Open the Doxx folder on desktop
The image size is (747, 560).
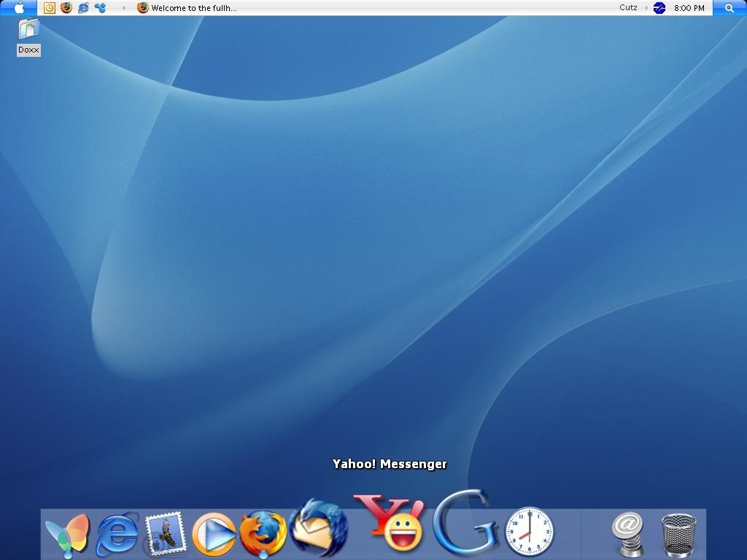click(x=28, y=31)
